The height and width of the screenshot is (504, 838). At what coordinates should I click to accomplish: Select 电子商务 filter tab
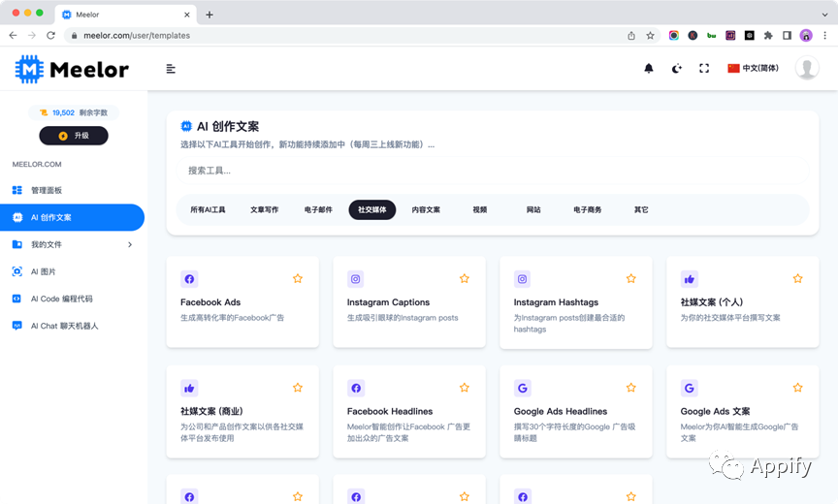(x=588, y=209)
